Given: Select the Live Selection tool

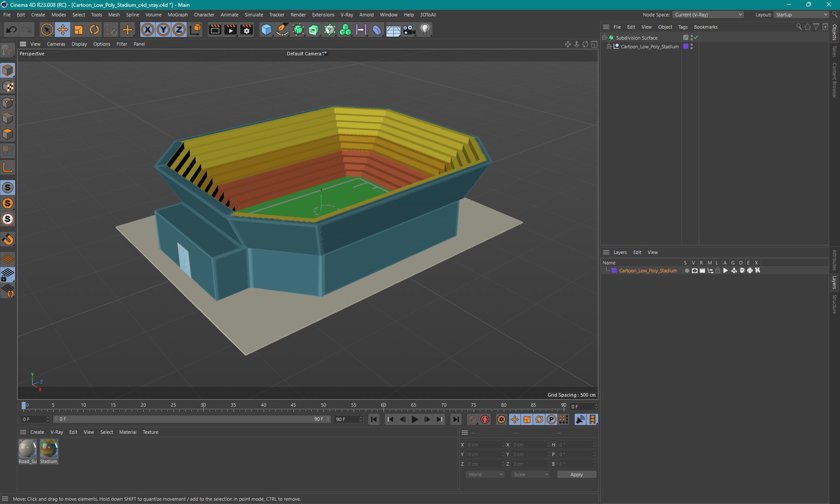Looking at the screenshot, I should (x=47, y=30).
